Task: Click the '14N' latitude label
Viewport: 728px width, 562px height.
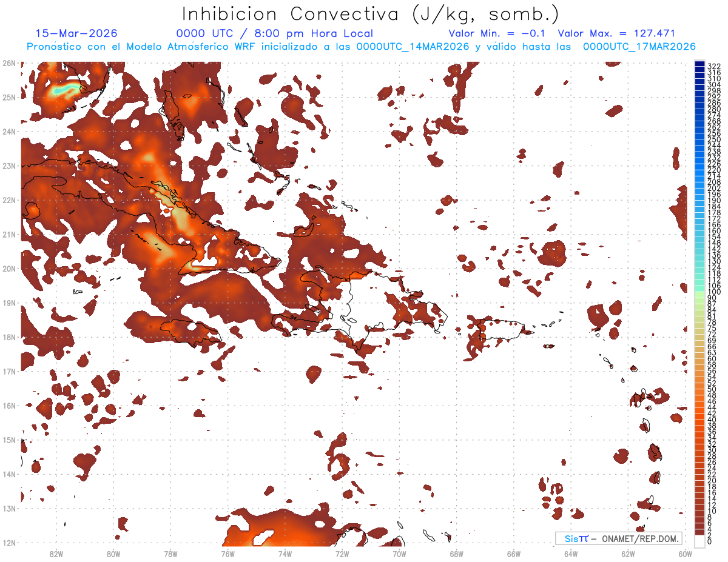Action: click(9, 474)
